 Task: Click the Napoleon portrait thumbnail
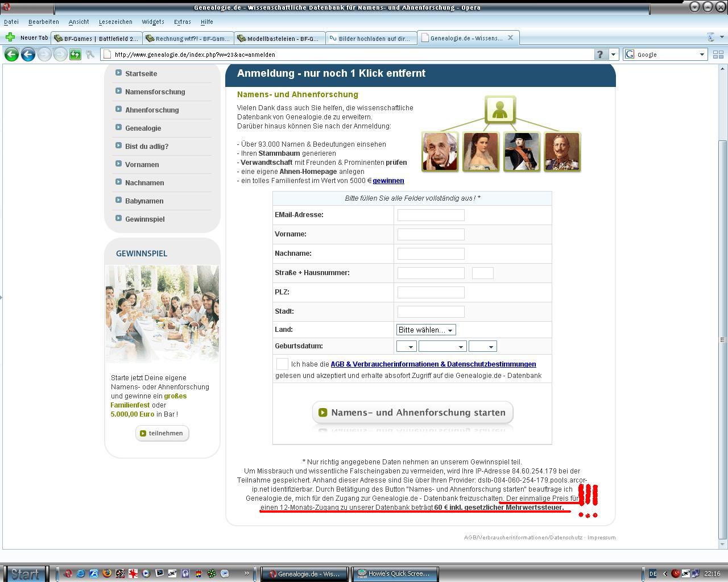[x=522, y=152]
